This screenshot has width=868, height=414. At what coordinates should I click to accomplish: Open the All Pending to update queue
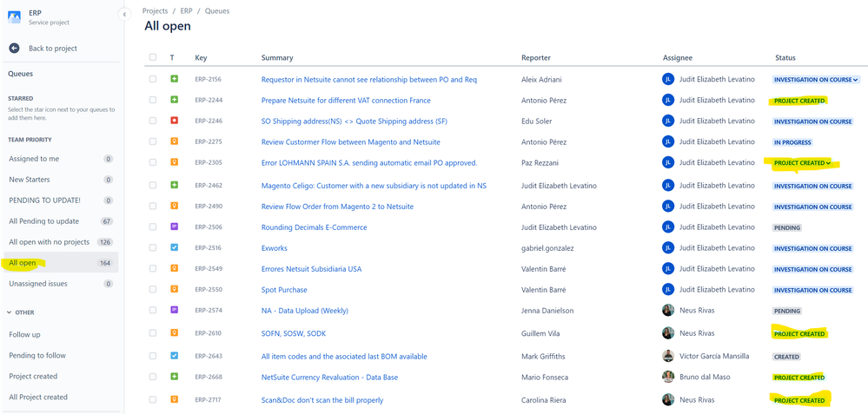pyautogui.click(x=43, y=221)
